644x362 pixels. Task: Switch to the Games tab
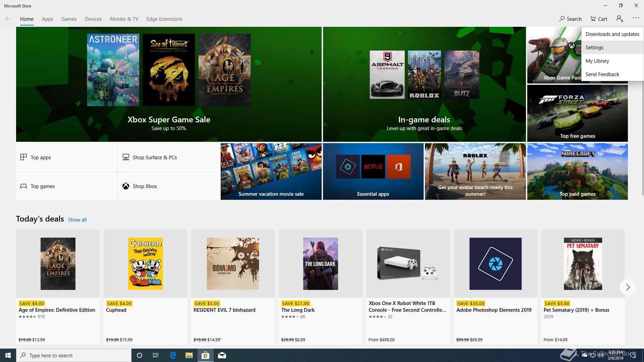click(x=69, y=19)
